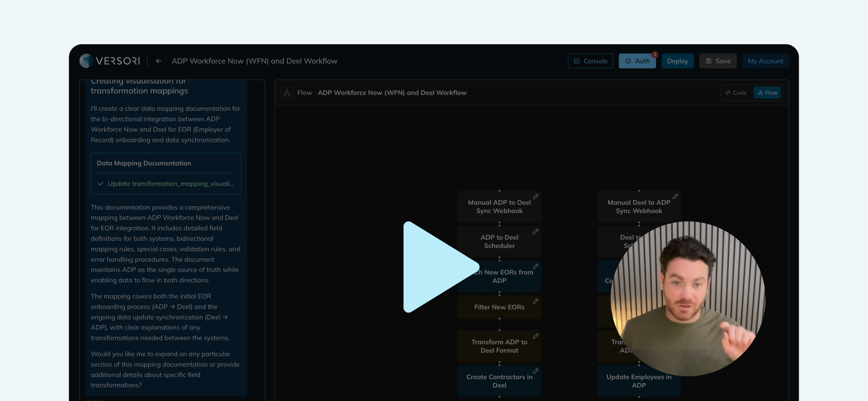Select the Create Contractors in Deel node
This screenshot has height=401, width=868.
click(499, 381)
